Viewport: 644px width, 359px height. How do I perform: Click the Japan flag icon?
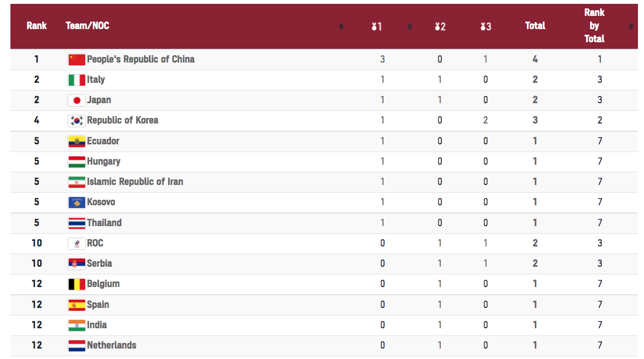(x=76, y=100)
